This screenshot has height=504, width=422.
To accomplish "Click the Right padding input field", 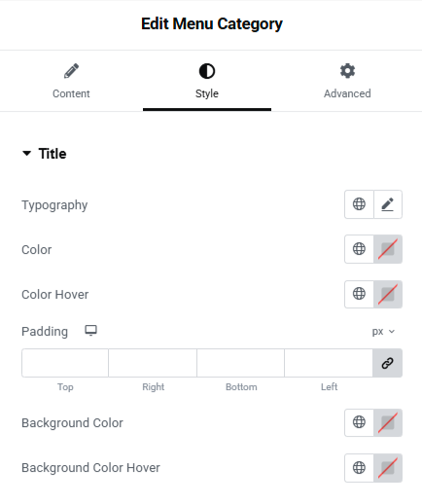I will click(153, 363).
